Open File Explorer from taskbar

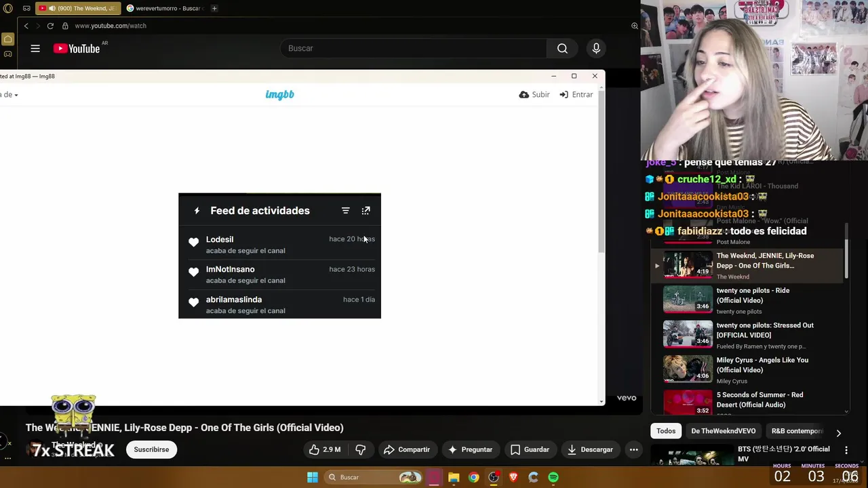click(x=454, y=477)
